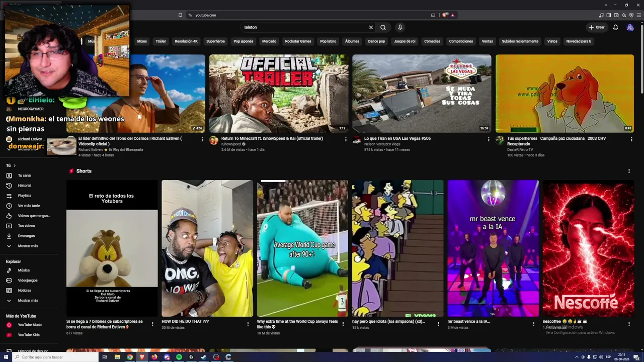644x362 pixels.
Task: Open options for Tus superheroes video
Action: click(631, 139)
